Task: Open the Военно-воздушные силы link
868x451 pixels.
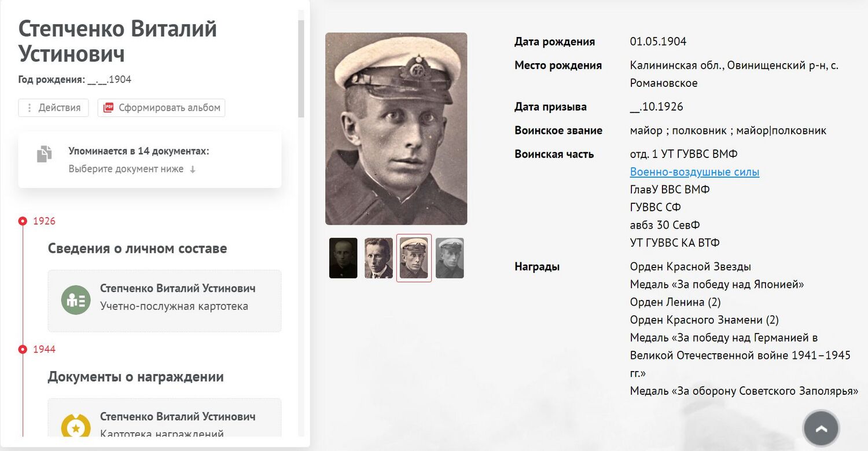Action: click(694, 172)
